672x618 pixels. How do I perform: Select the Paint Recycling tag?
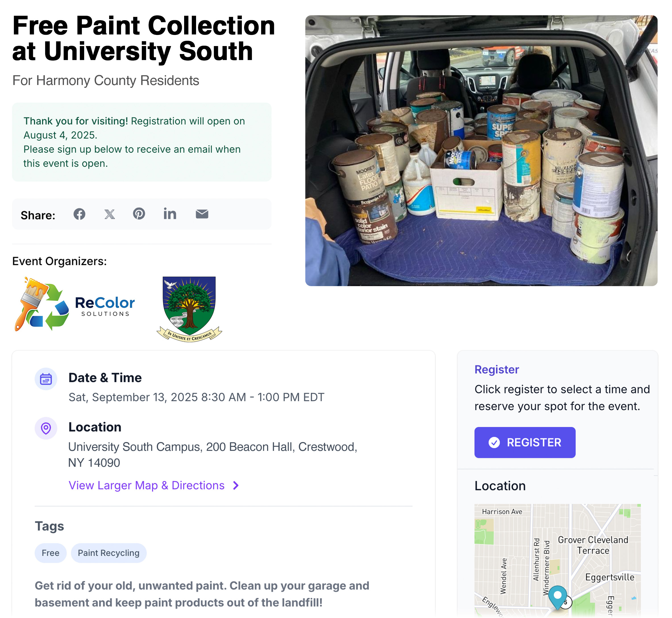click(x=109, y=553)
